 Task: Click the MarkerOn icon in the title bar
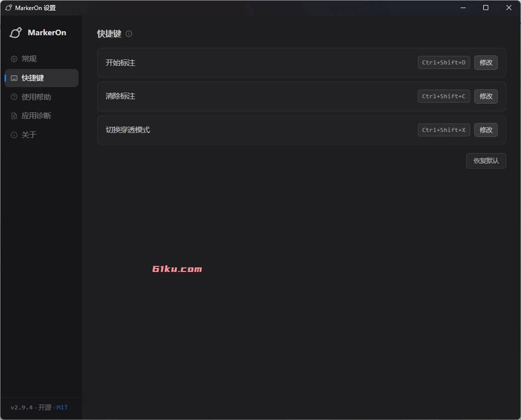9,8
